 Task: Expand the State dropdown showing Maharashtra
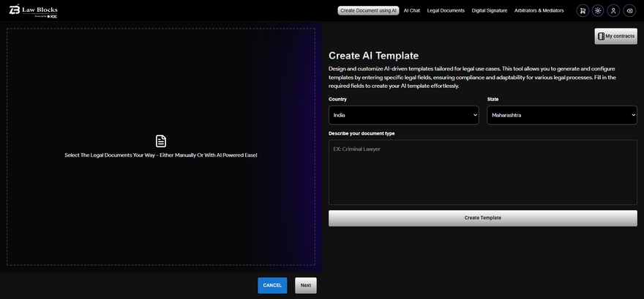[x=561, y=115]
